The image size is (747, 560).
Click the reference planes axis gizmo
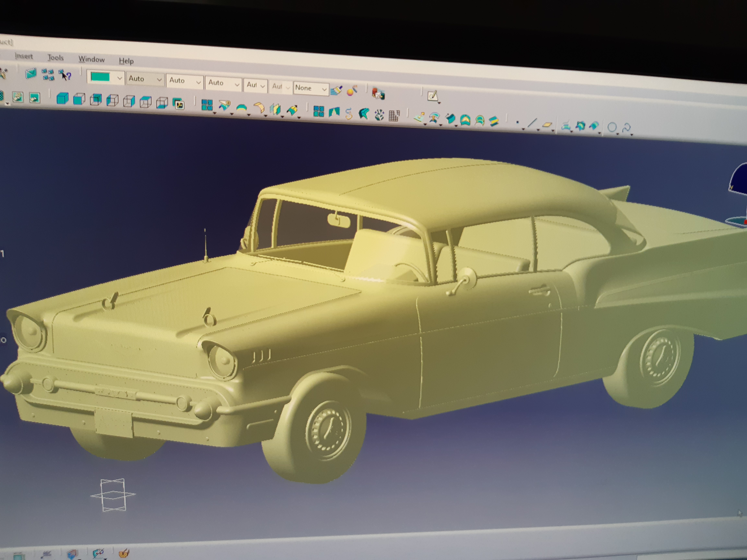(x=113, y=495)
